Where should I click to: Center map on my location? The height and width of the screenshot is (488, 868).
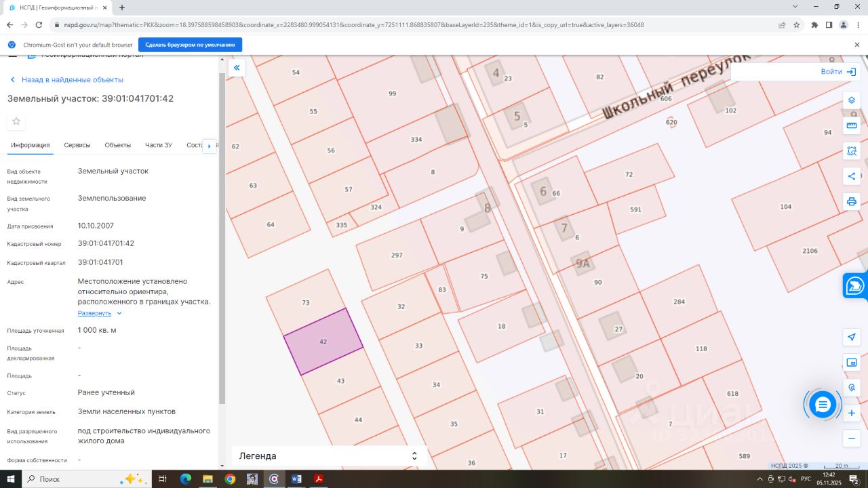coord(852,337)
